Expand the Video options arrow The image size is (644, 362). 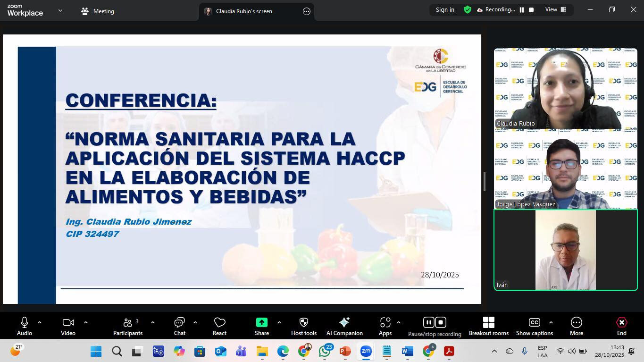(86, 322)
